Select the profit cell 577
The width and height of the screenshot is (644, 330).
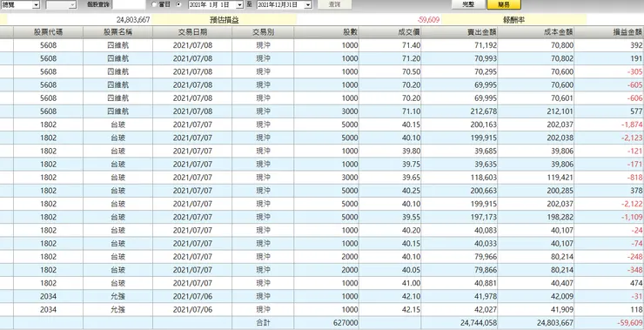click(609, 111)
